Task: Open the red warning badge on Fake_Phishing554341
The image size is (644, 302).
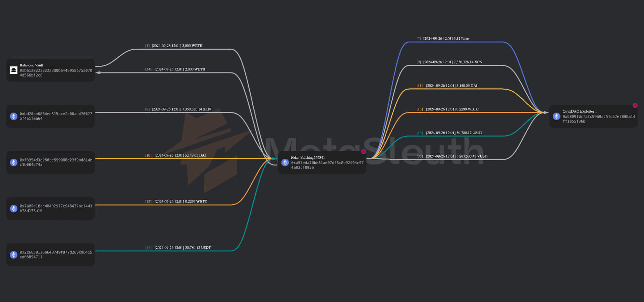Action: [364, 152]
